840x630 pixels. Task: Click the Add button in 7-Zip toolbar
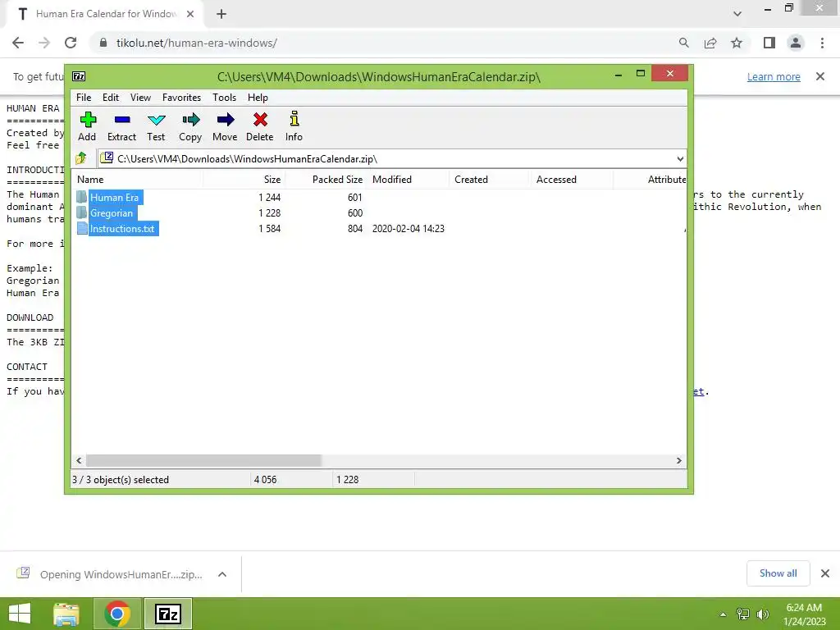point(87,127)
